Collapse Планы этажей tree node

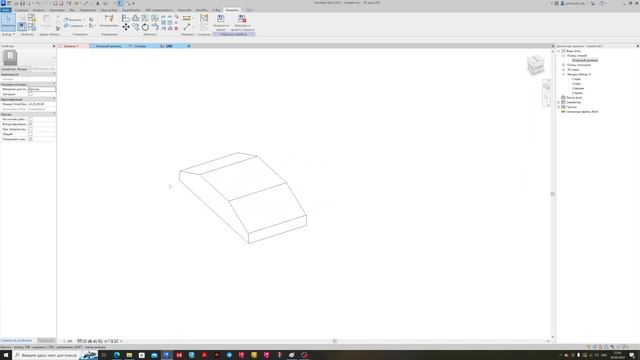(564, 56)
